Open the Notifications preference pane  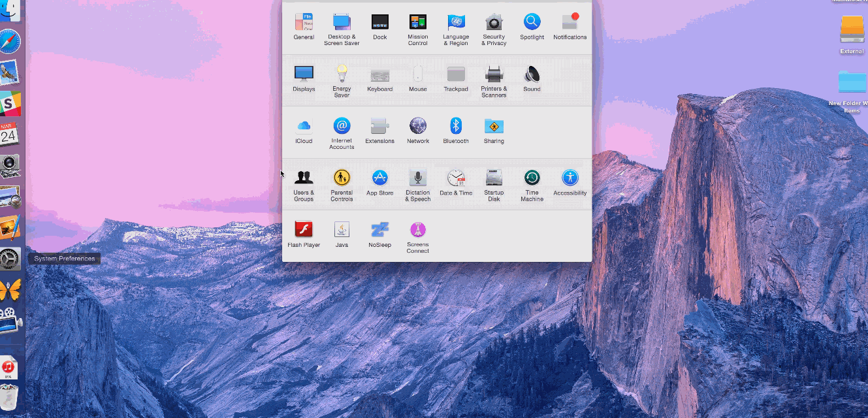pos(570,27)
